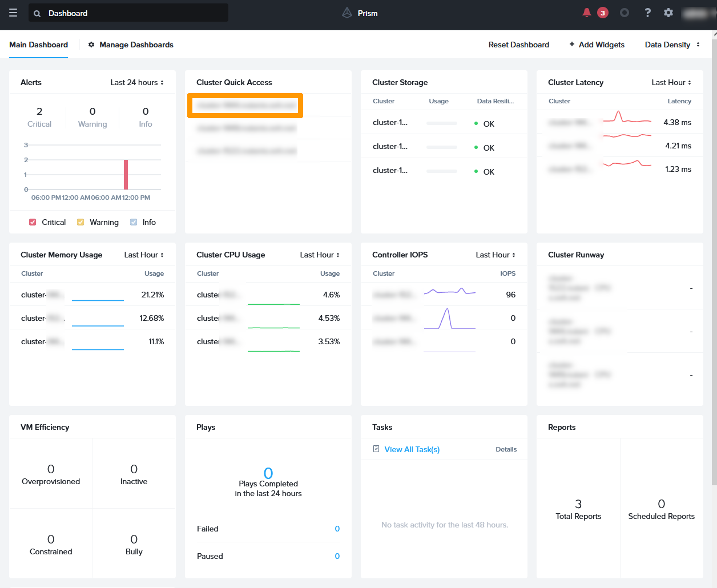Click the Reset Dashboard button

[518, 45]
